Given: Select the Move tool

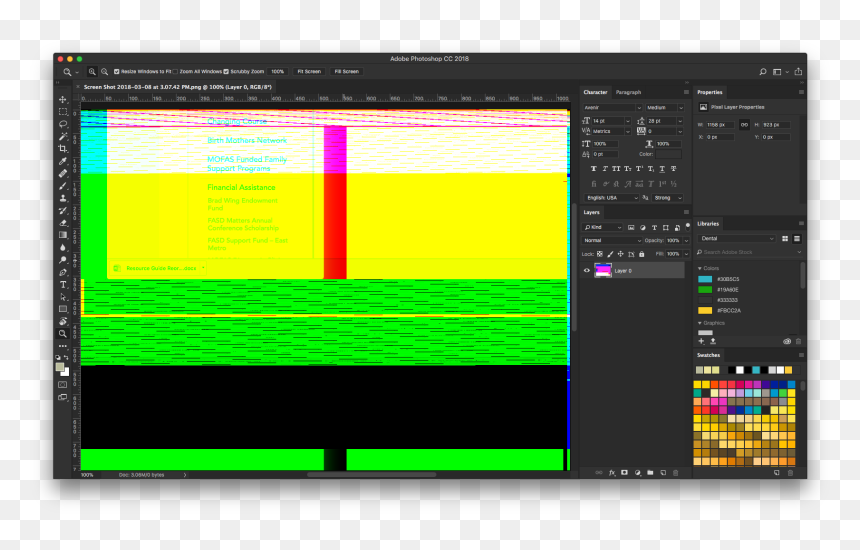Looking at the screenshot, I should pos(63,99).
